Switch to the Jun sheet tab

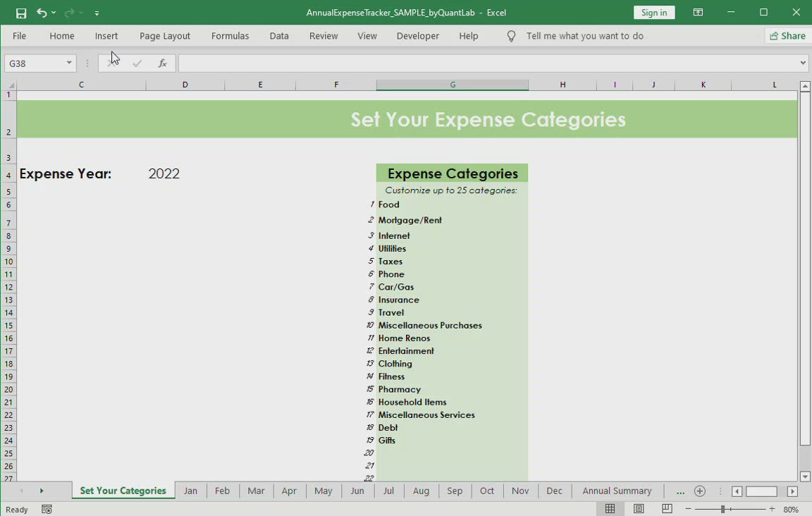click(x=357, y=491)
